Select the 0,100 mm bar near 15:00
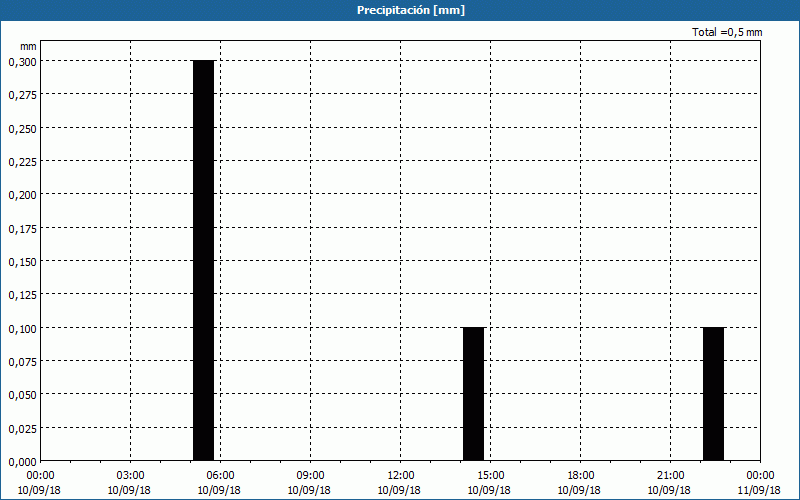 tap(473, 394)
